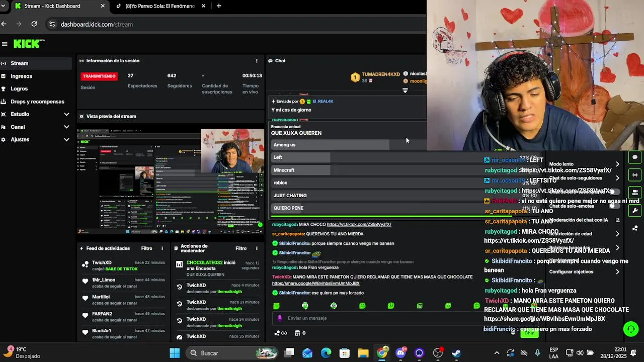Image resolution: width=644 pixels, height=362 pixels.
Task: Launch Discord from taskbar
Action: pyautogui.click(x=400, y=353)
